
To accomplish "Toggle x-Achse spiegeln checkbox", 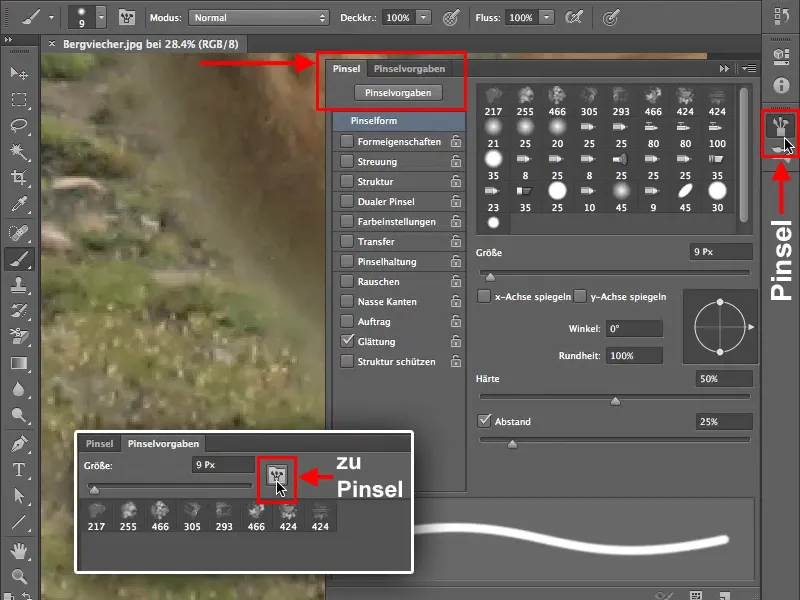I will (x=484, y=296).
